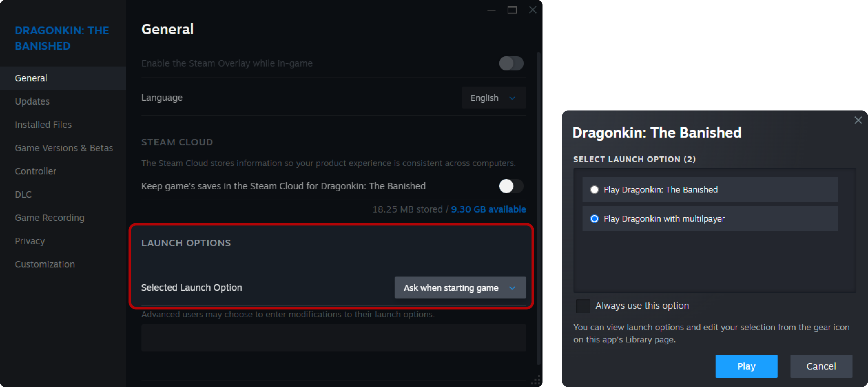Select Play Dragonkin: The Banished radio option
Screen dimensions: 868x387
click(710, 190)
